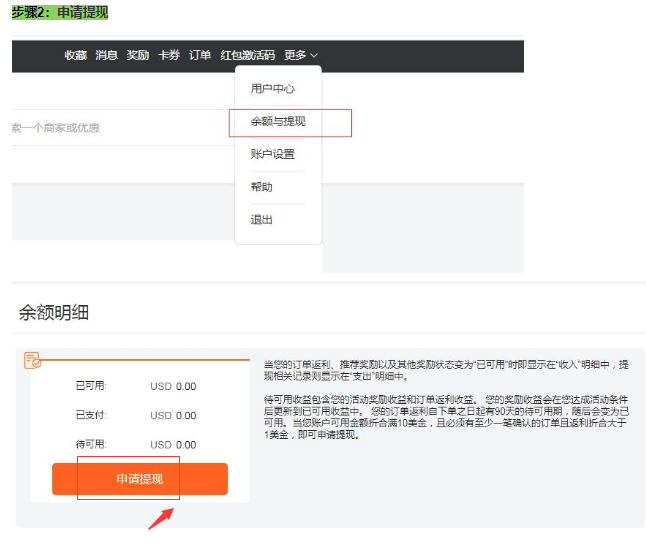Viewport: 646px width, 542px height.
Task: Click the 已支付 USD 0.00 balance row
Action: [136, 415]
